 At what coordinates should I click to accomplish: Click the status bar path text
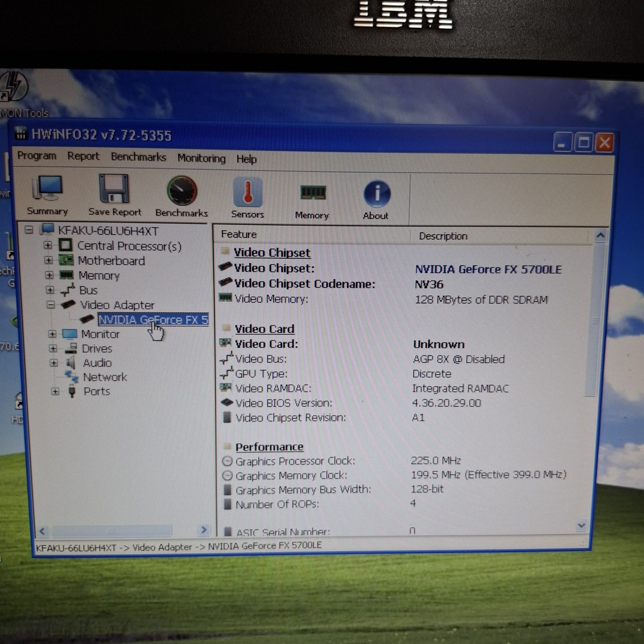coord(179,546)
